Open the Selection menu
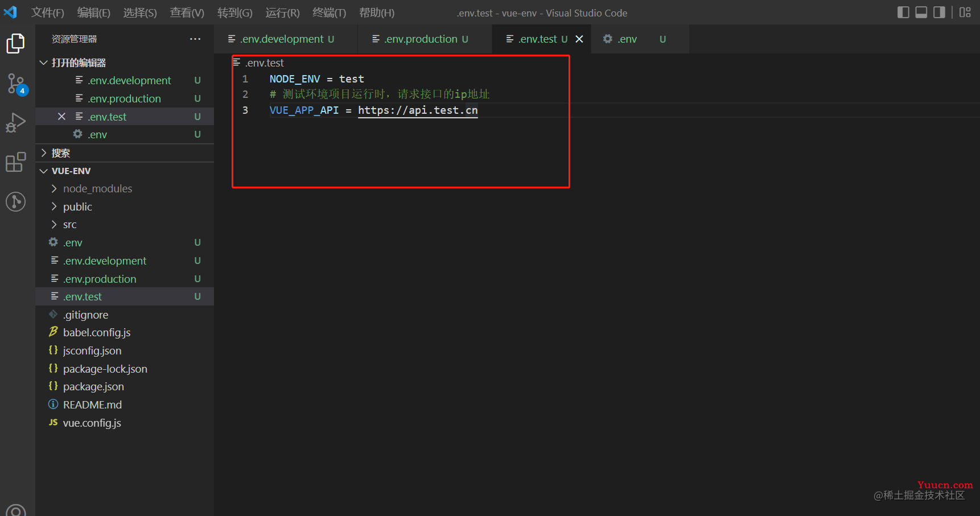Screen dimensions: 980x516 coord(140,13)
